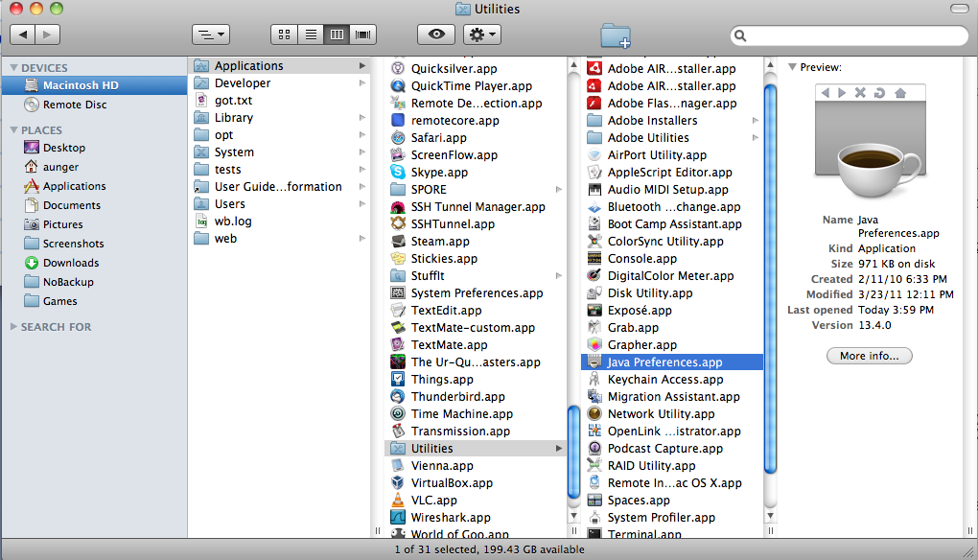Expand the SEARCH FOR sidebar section
Image resolution: width=978 pixels, height=560 pixels.
click(13, 326)
